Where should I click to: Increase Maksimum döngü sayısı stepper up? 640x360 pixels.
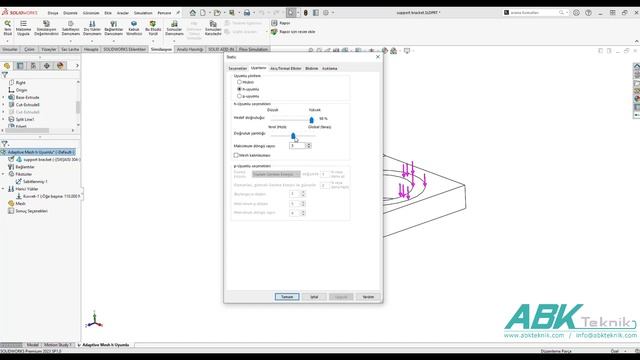coord(309,144)
